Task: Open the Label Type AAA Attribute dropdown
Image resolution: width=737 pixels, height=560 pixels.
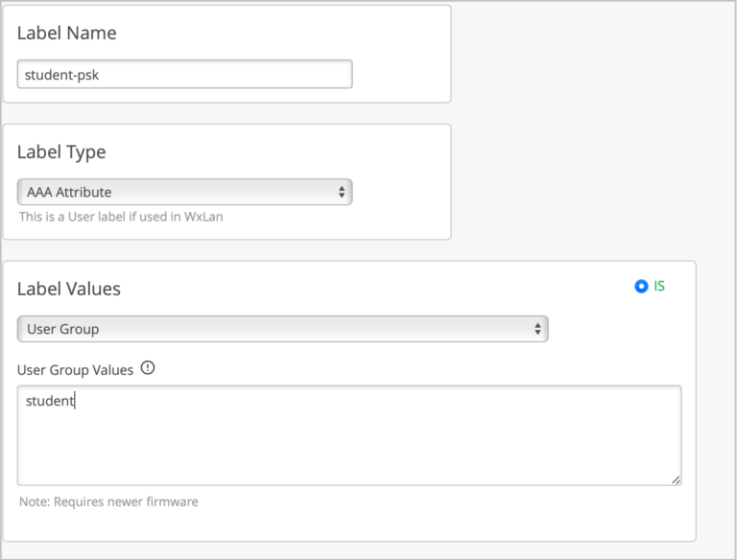Action: 184,192
